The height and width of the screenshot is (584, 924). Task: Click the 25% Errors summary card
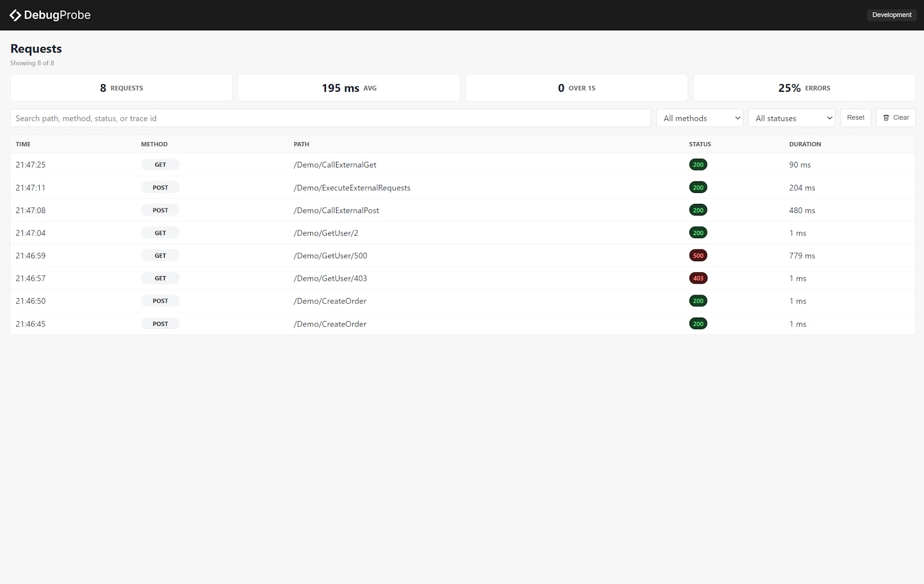(x=804, y=88)
